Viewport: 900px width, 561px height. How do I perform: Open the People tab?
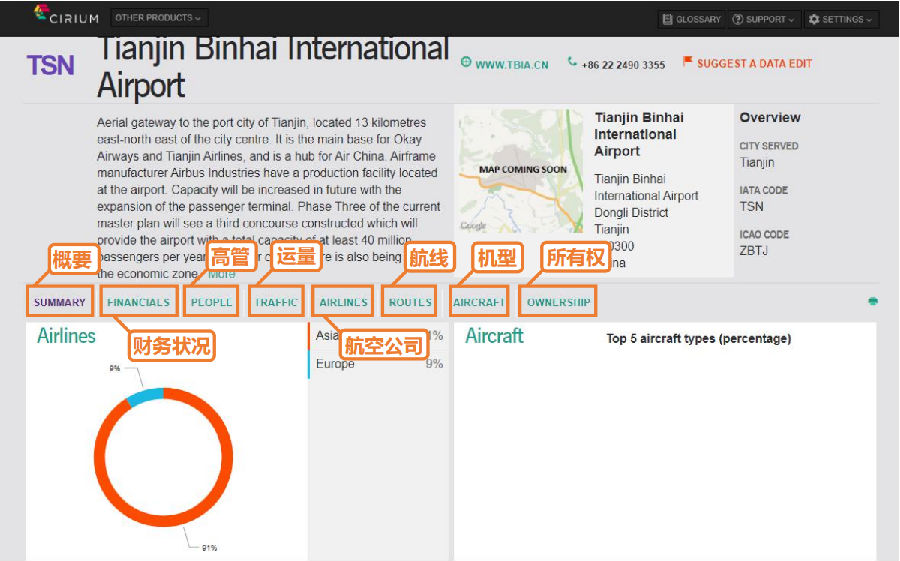[211, 302]
